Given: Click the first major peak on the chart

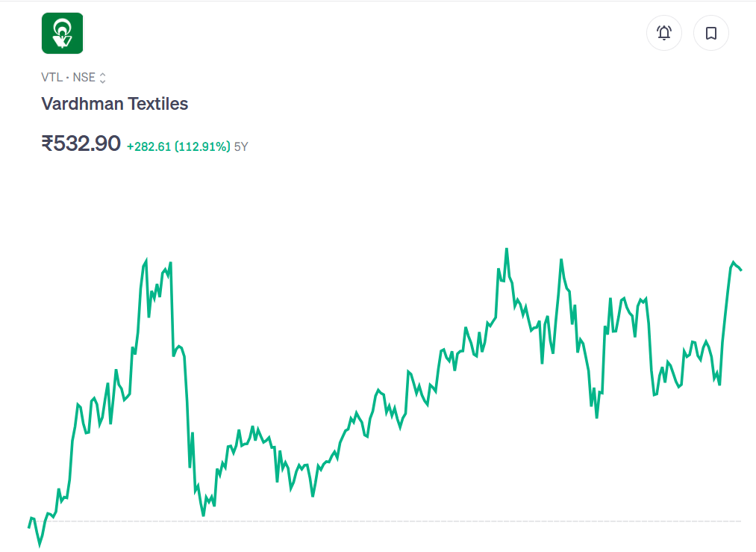Looking at the screenshot, I should (x=146, y=261).
